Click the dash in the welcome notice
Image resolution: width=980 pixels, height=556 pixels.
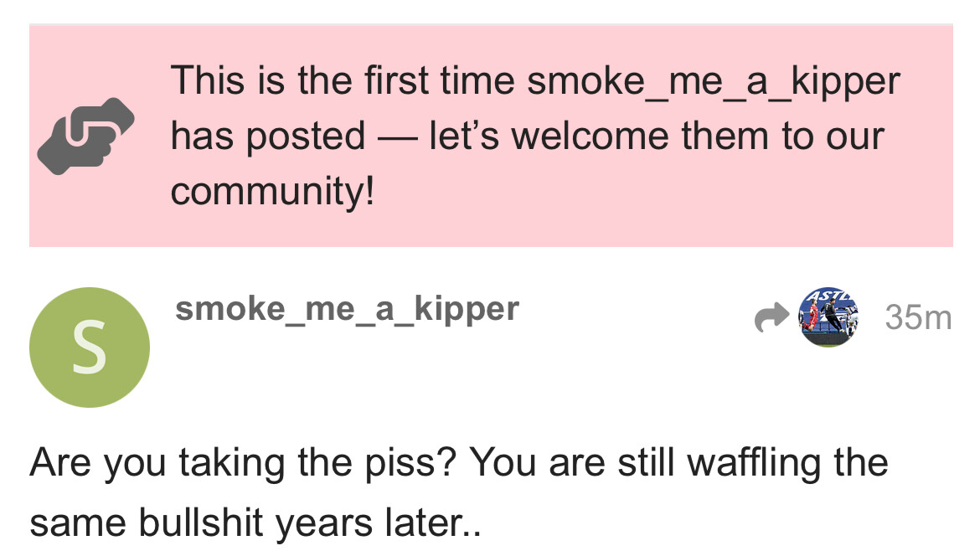pyautogui.click(x=397, y=137)
